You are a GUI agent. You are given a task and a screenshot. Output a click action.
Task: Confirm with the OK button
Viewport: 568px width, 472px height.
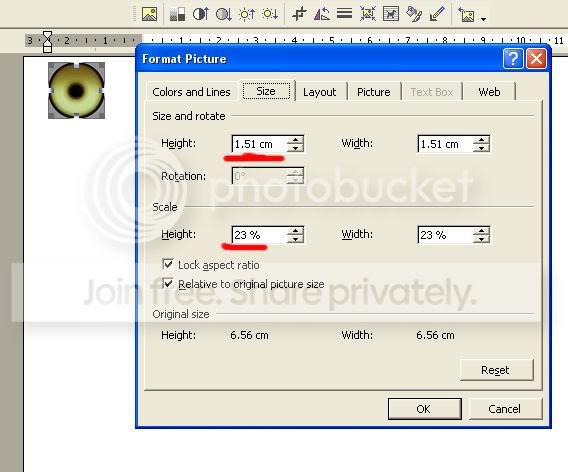coord(424,409)
